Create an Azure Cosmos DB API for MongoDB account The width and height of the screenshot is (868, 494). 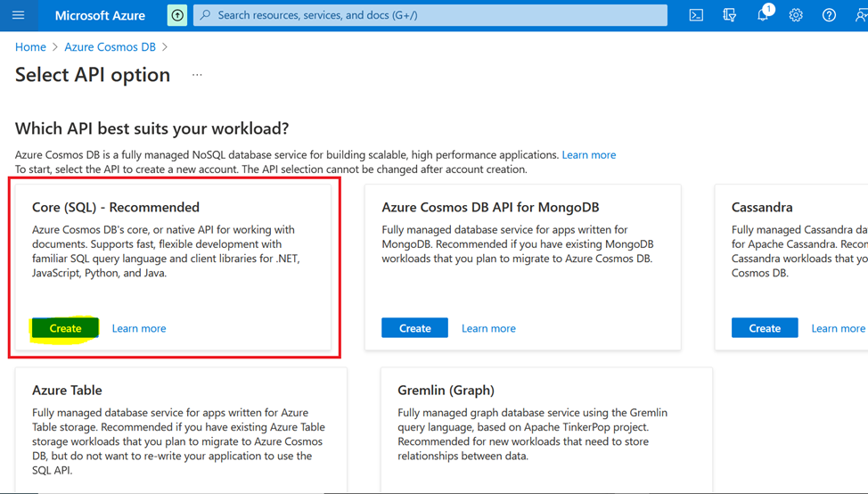pos(414,328)
